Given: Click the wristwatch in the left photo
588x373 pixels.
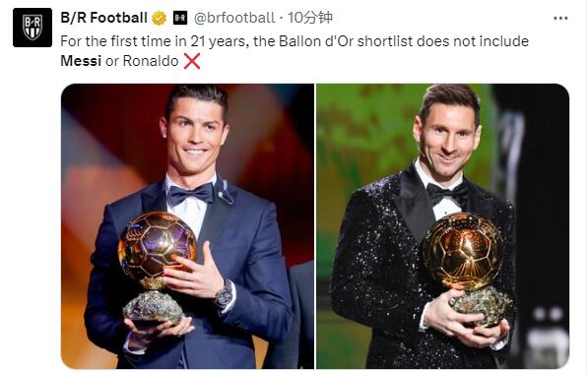Looking at the screenshot, I should point(225,294).
